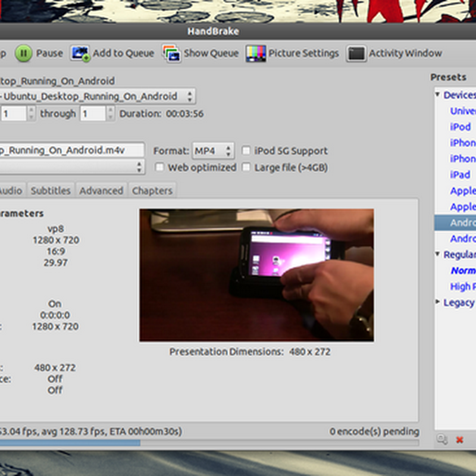Viewport: 476px width, 476px height.
Task: Click the HandBrake window title bar
Action: point(238,31)
